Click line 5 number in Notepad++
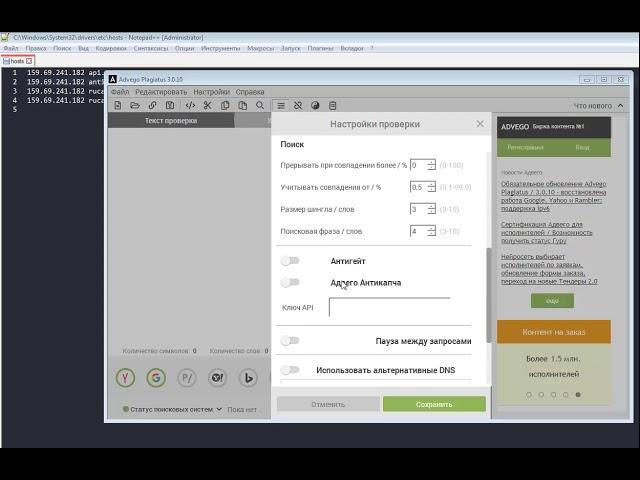Viewport: 640px width, 480px height. tap(15, 109)
